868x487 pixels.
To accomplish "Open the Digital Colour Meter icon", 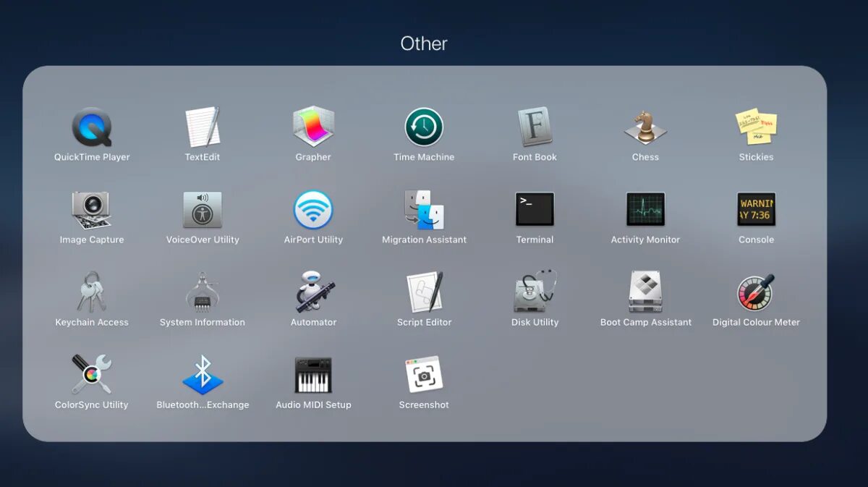I will pyautogui.click(x=756, y=293).
